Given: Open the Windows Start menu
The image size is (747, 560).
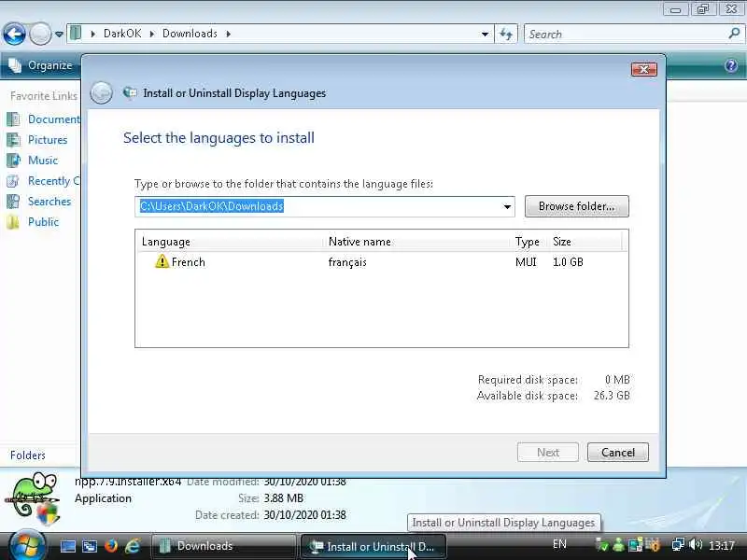Looking at the screenshot, I should point(27,546).
